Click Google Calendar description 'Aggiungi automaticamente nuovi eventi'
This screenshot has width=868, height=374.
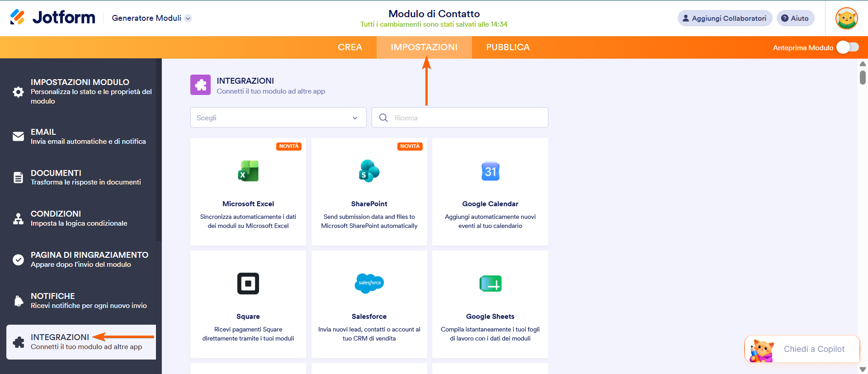click(x=490, y=221)
